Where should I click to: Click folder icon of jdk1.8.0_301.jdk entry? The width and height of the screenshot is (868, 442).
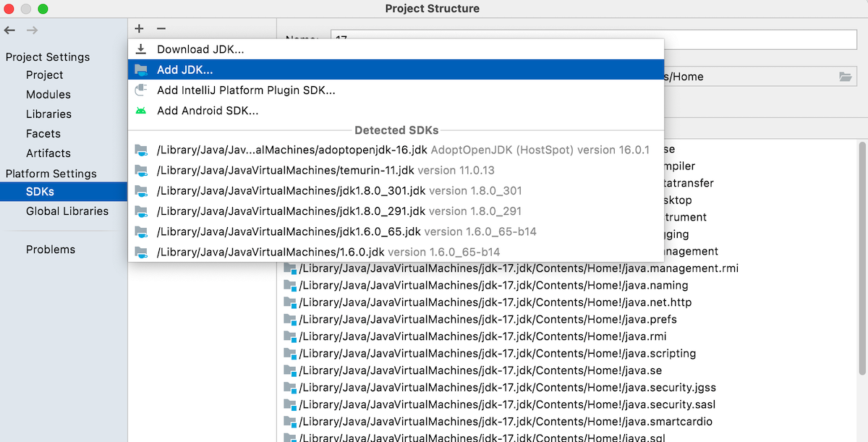pyautogui.click(x=141, y=191)
